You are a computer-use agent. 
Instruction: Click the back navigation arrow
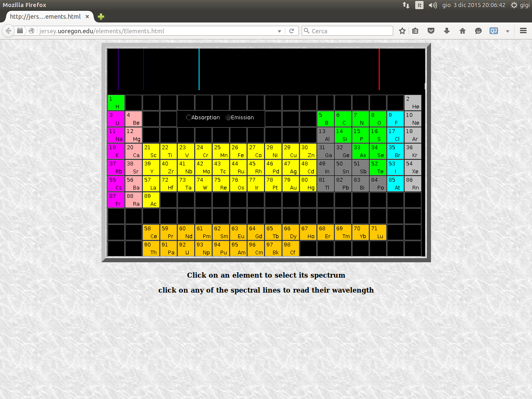coord(8,31)
